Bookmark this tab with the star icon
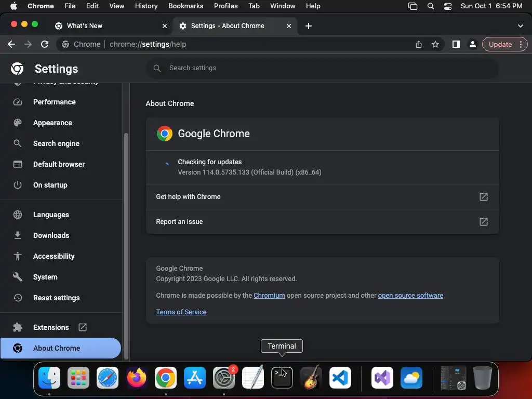Image resolution: width=532 pixels, height=399 pixels. pyautogui.click(x=435, y=44)
